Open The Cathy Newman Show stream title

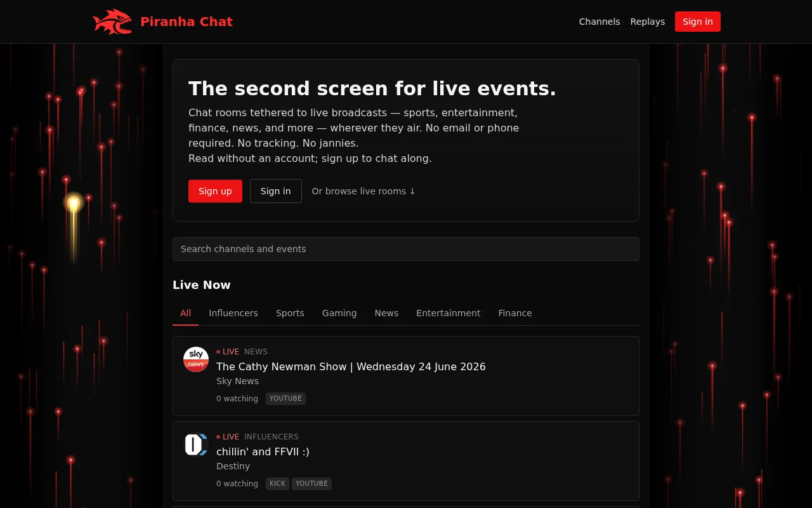pyautogui.click(x=351, y=366)
